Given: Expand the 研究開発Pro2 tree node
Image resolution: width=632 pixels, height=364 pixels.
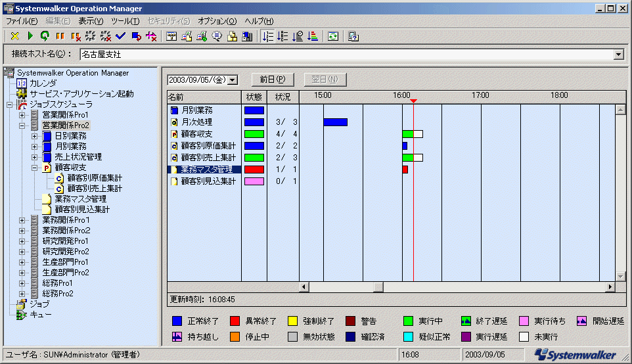Looking at the screenshot, I should [22, 252].
